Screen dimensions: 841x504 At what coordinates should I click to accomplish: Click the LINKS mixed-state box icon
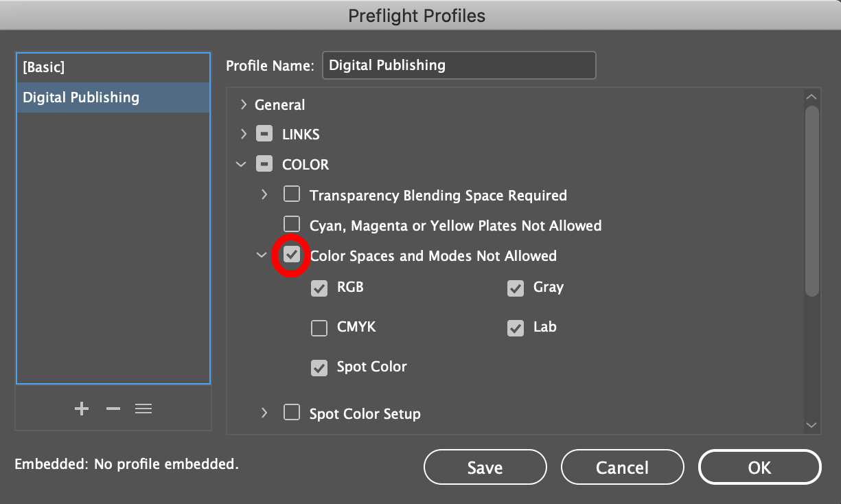264,134
